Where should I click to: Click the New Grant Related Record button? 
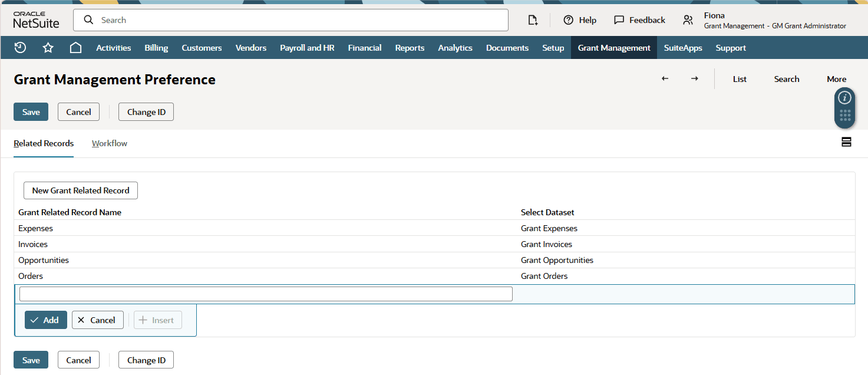[80, 190]
